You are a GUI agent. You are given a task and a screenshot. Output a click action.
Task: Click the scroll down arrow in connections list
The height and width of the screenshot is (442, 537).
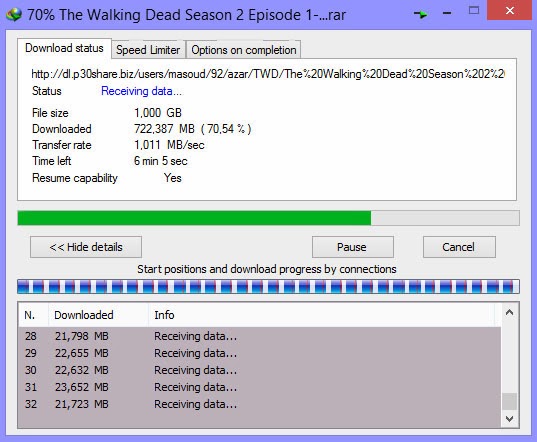tap(510, 419)
